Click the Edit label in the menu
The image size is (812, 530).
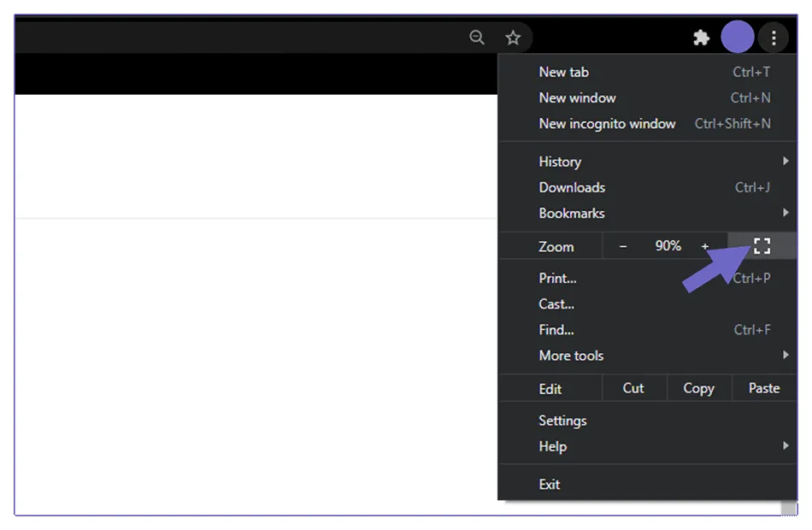click(550, 389)
